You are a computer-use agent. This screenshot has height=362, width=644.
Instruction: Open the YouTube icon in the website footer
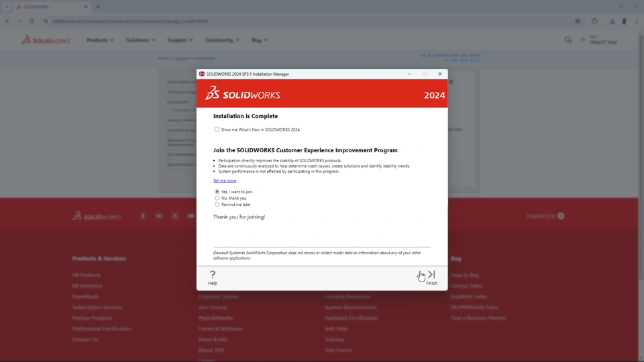191,216
